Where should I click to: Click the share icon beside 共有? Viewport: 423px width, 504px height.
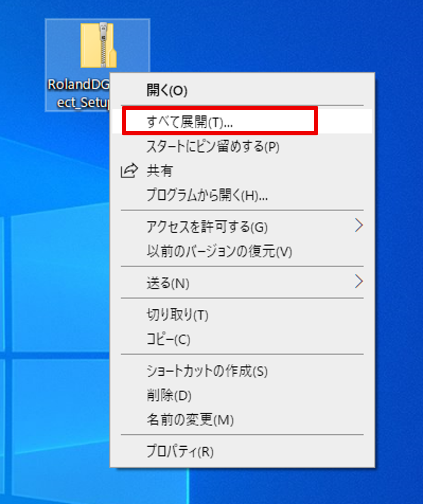[129, 171]
